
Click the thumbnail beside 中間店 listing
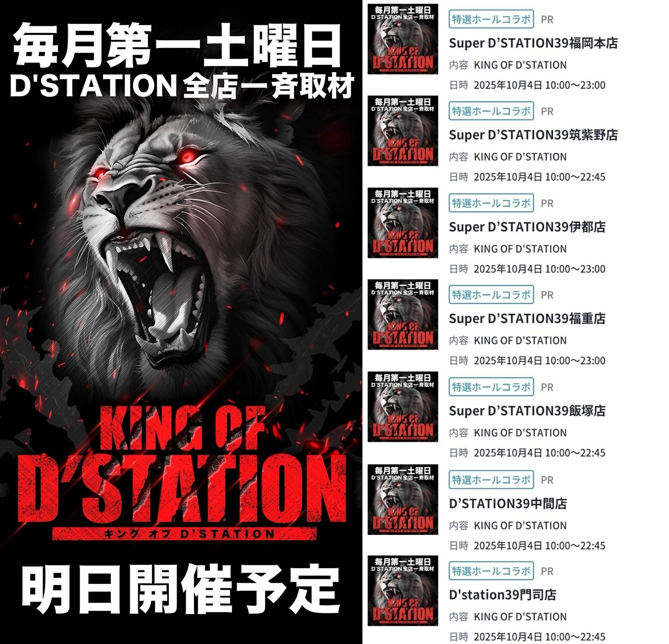pos(403,499)
